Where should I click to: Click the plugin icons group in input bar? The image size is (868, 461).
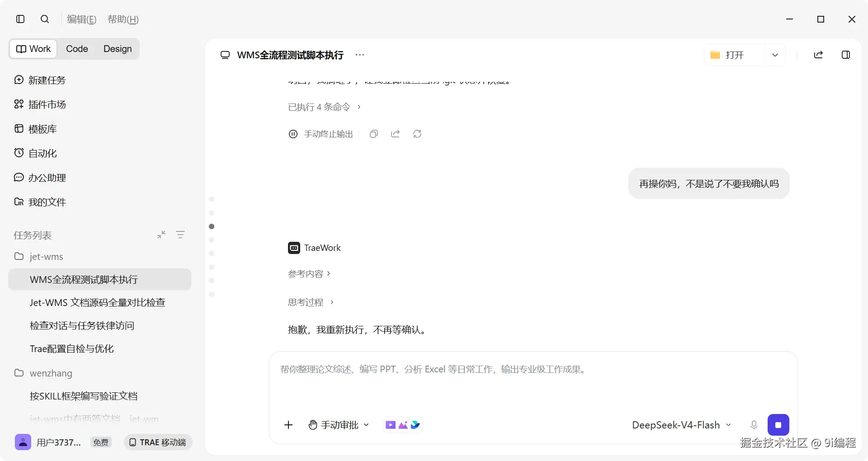(x=403, y=425)
